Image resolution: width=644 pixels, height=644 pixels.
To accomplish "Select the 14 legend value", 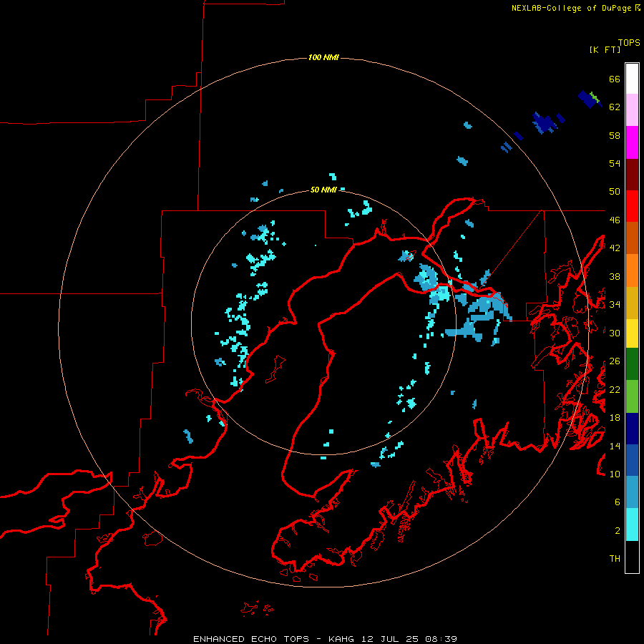I will pyautogui.click(x=615, y=446).
